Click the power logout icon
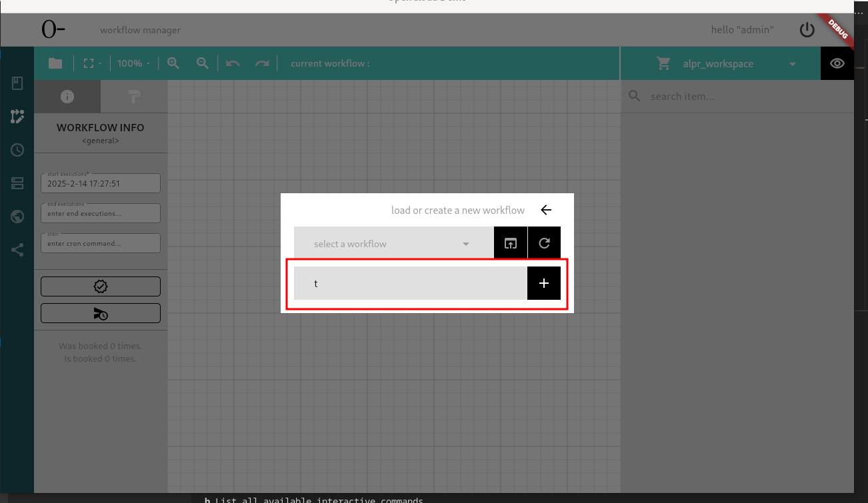 click(807, 29)
